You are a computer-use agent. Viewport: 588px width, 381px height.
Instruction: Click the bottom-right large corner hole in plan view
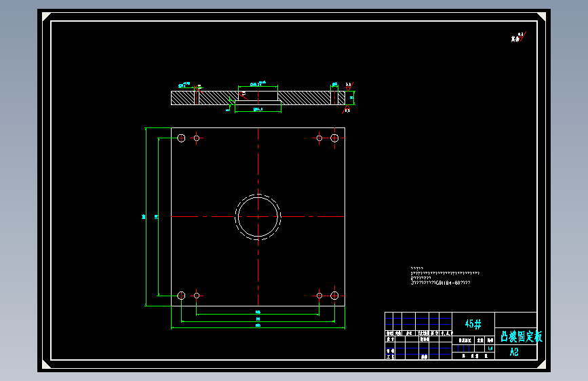pyautogui.click(x=334, y=296)
